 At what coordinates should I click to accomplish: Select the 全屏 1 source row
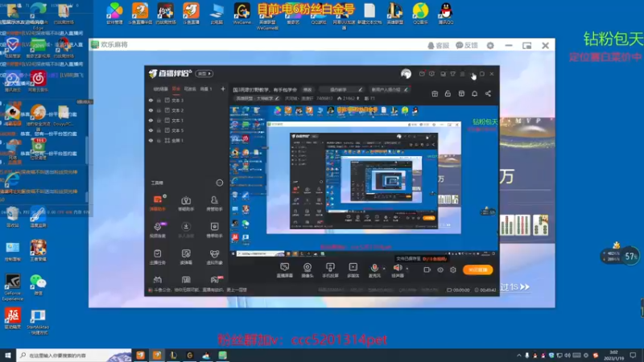187,140
